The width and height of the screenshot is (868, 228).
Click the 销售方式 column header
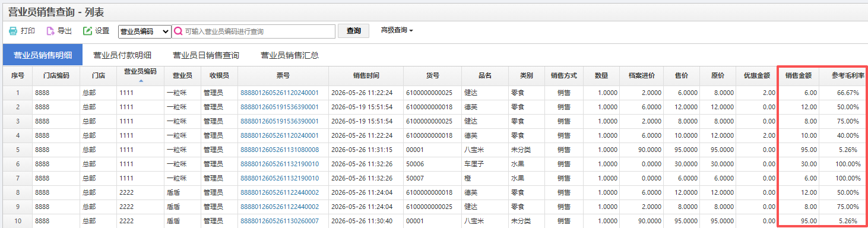coord(564,76)
